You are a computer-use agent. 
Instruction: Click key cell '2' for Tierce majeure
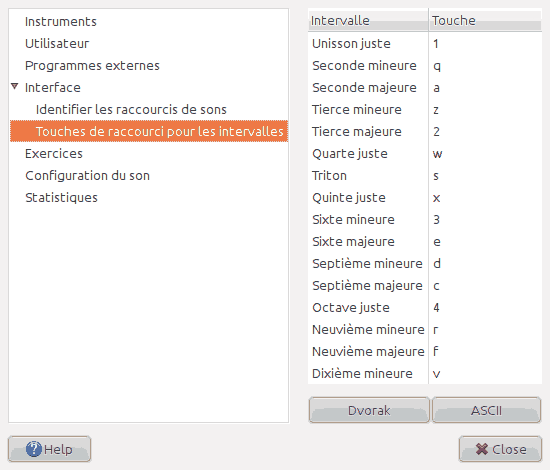[485, 132]
